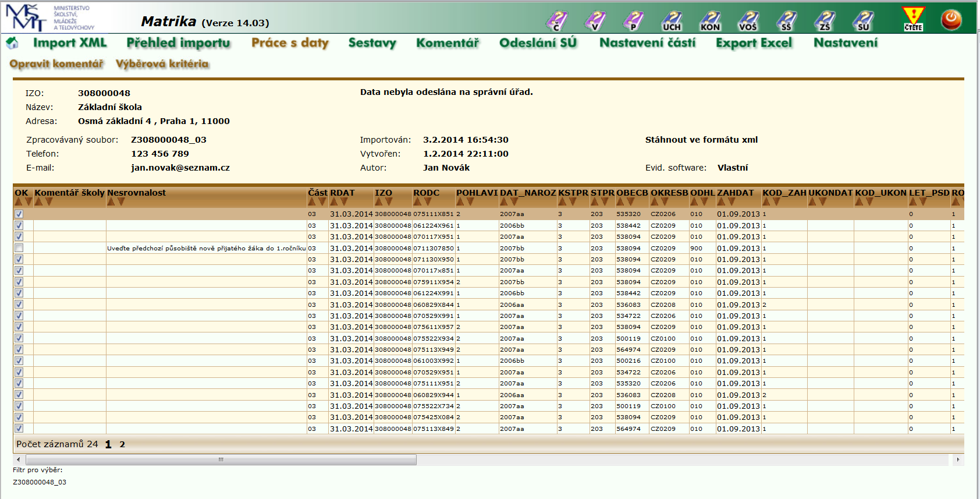Sort Část column descending with down arrow
The width and height of the screenshot is (980, 499).
point(322,201)
